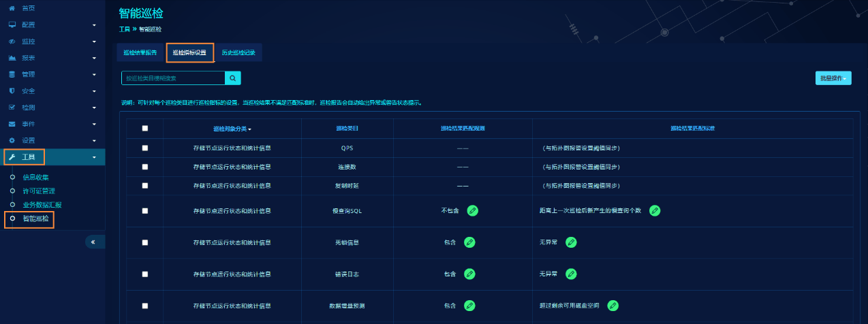
Task: Click the monitor icon for 配置
Action: [x=12, y=25]
